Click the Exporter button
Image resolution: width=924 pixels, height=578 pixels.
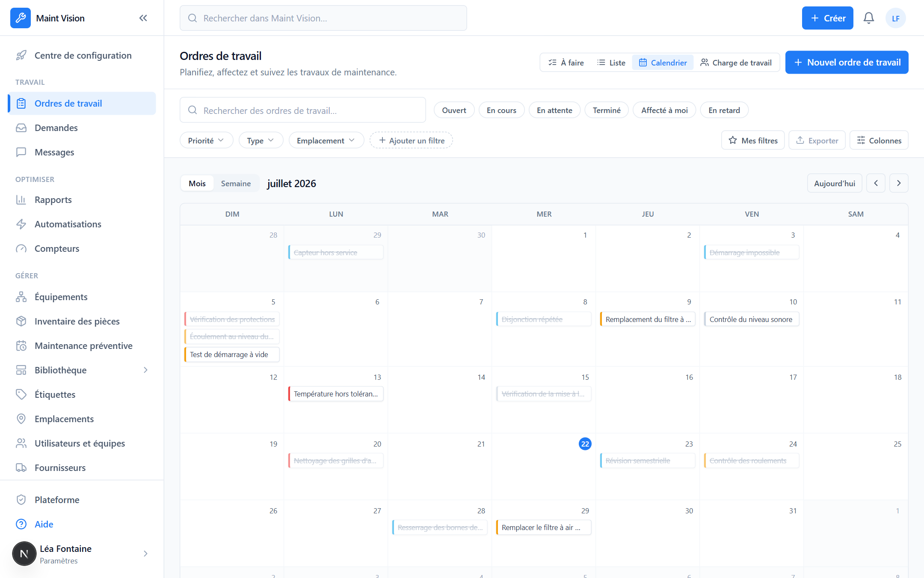817,140
